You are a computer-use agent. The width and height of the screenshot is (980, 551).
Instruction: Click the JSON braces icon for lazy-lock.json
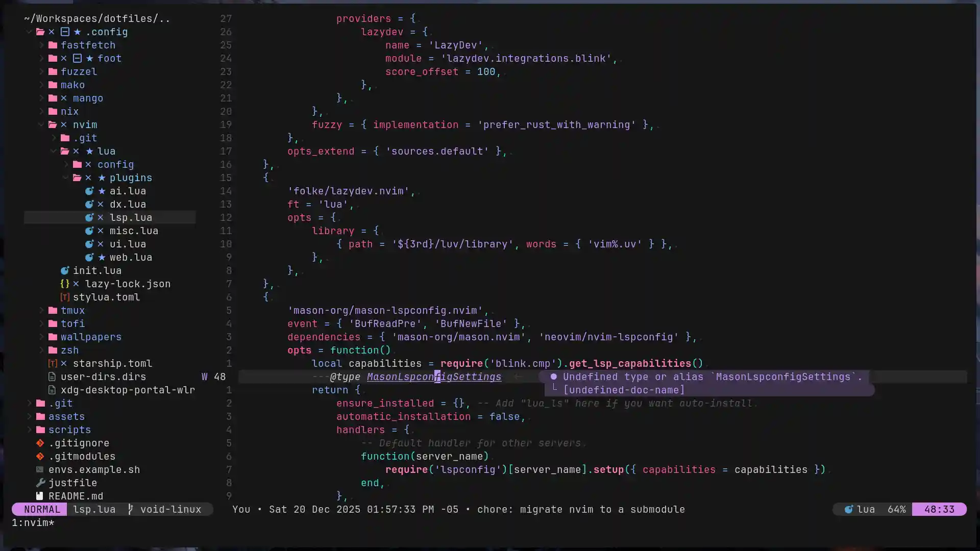tap(64, 284)
